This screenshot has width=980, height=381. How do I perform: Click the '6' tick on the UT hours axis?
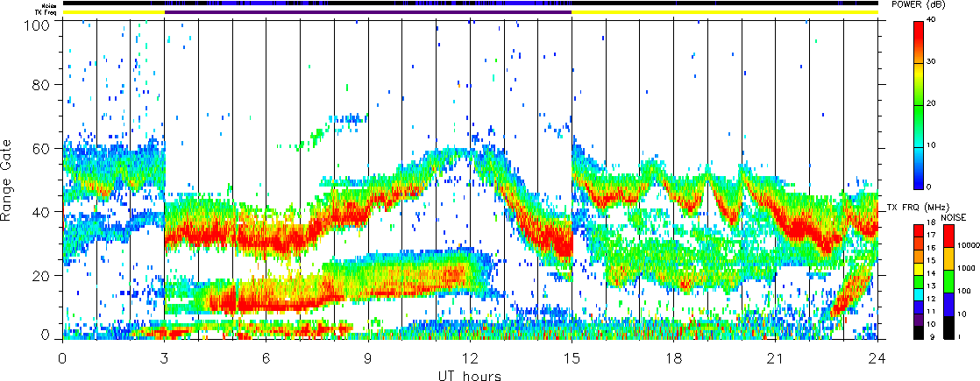(x=266, y=357)
